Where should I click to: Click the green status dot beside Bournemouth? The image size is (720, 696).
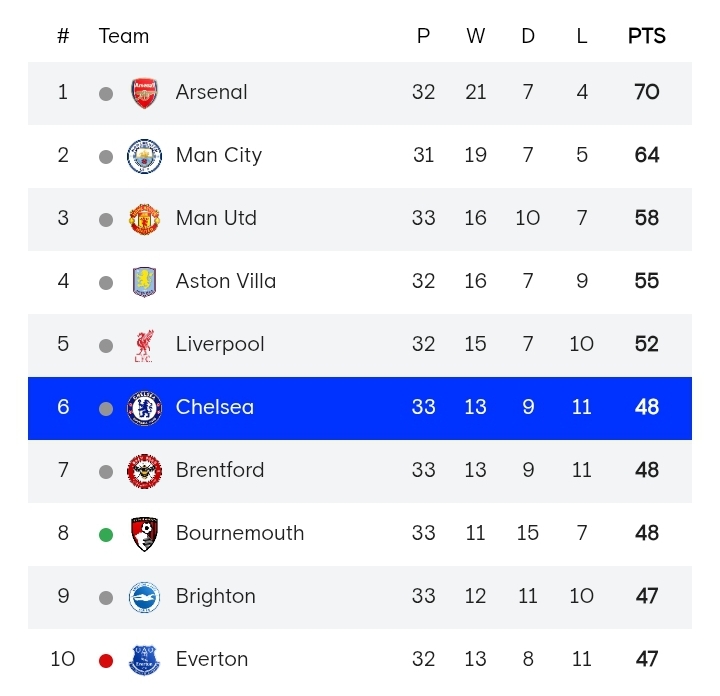106,535
